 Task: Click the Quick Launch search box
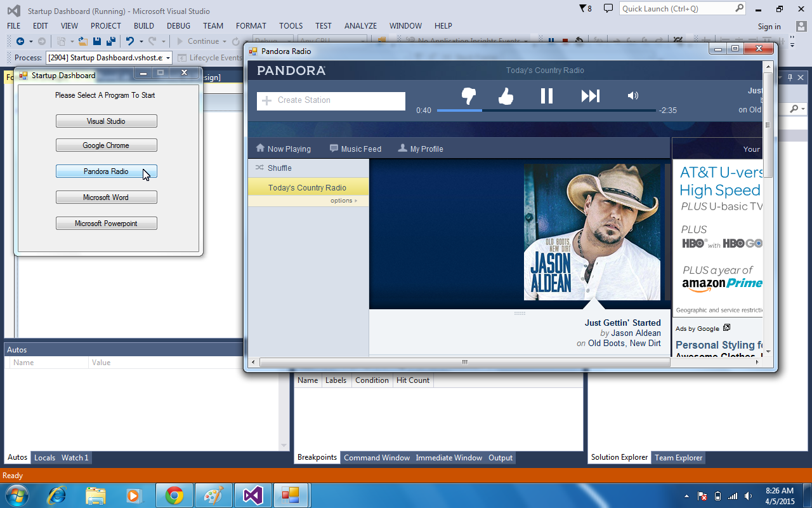(x=683, y=9)
